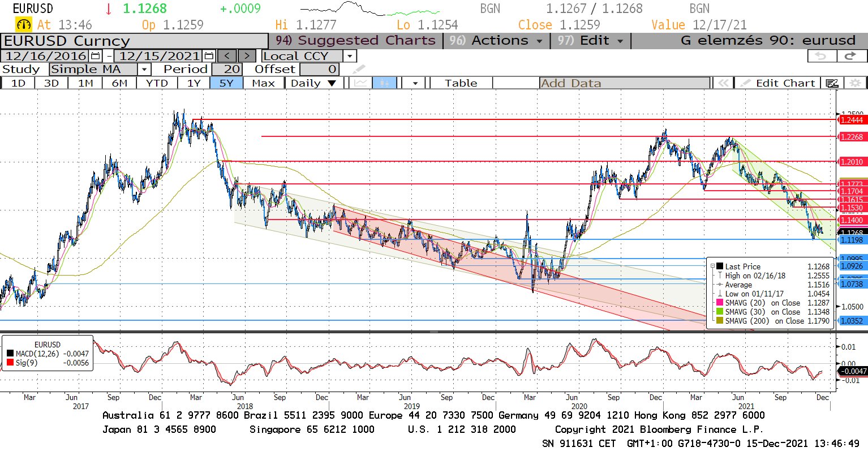Click the -0.0047 MACD value label
Viewport: 868px width, 460px height.
(x=853, y=371)
